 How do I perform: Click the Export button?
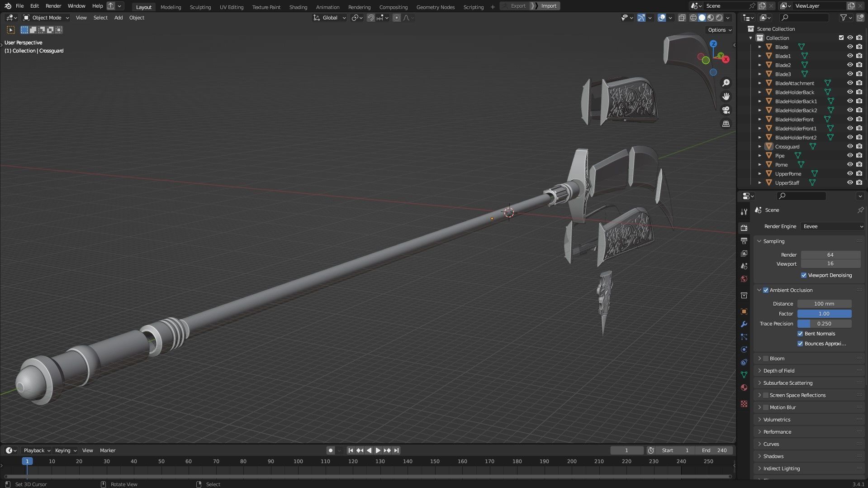[x=514, y=6]
